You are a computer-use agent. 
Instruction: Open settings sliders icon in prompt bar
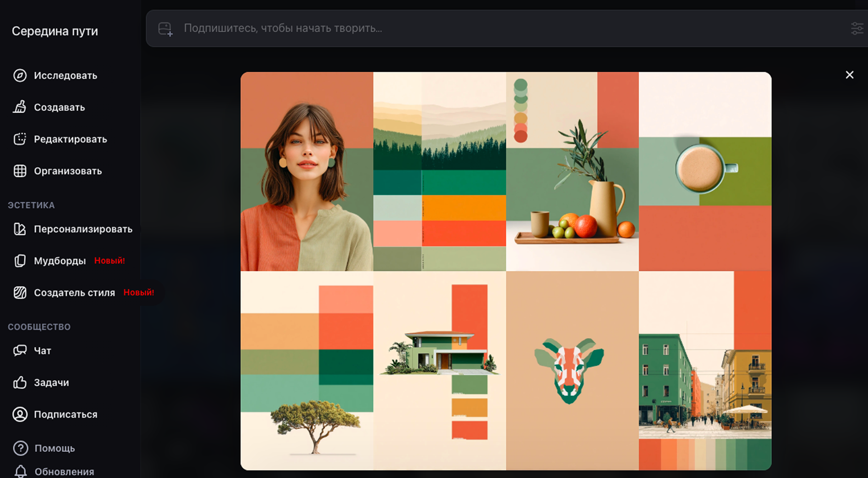point(857,28)
